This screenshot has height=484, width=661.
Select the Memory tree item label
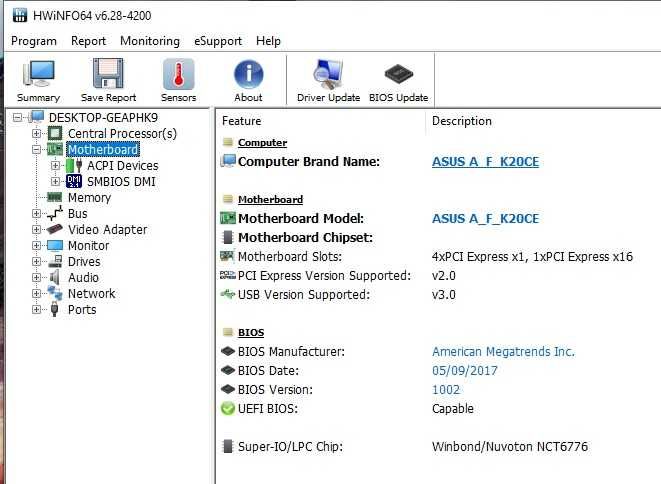[89, 197]
